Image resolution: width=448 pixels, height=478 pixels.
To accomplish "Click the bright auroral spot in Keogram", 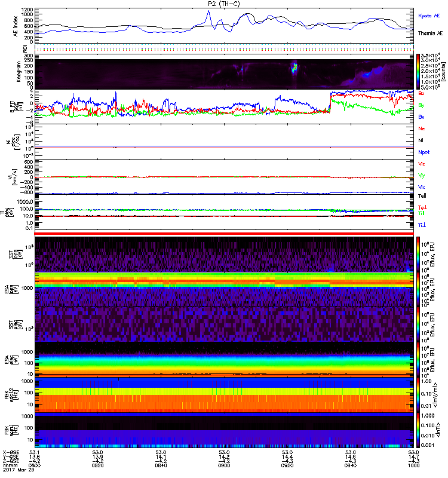I will coord(294,68).
